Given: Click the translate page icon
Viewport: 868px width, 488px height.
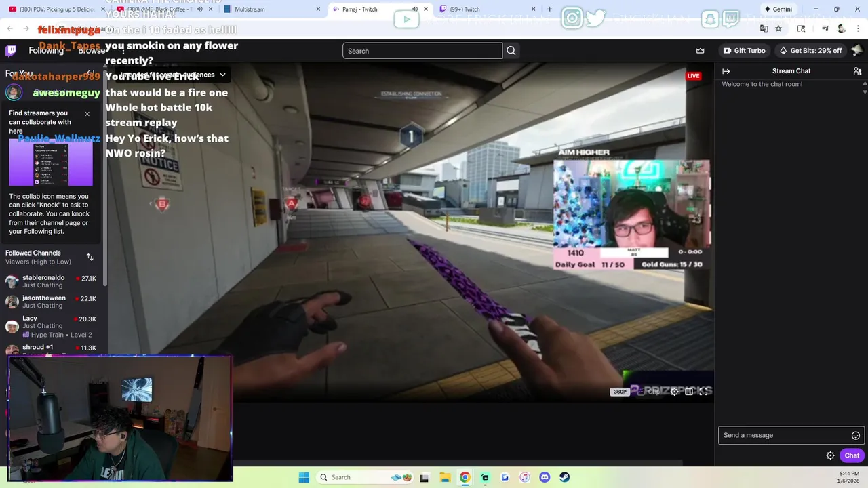Looking at the screenshot, I should pyautogui.click(x=764, y=28).
